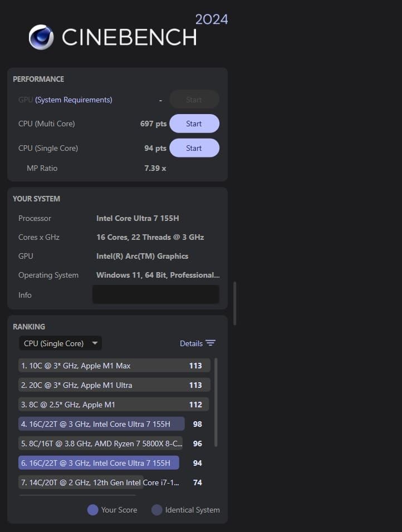Click the Identical System legend circle
This screenshot has width=402, height=532.
(x=157, y=510)
